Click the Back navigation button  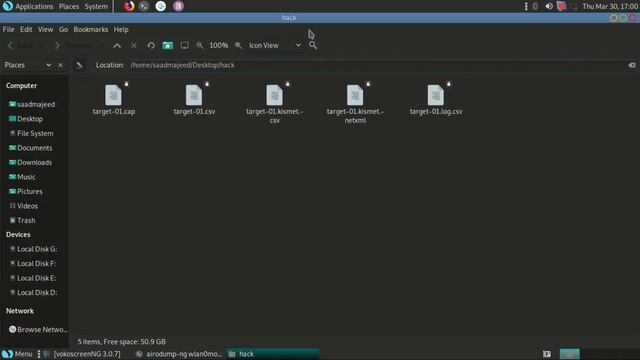(x=20, y=45)
